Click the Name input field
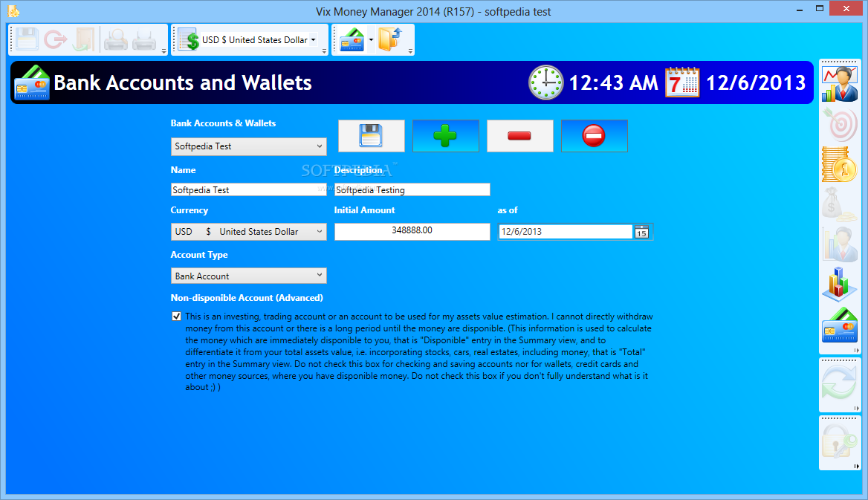868x500 pixels. coord(248,190)
